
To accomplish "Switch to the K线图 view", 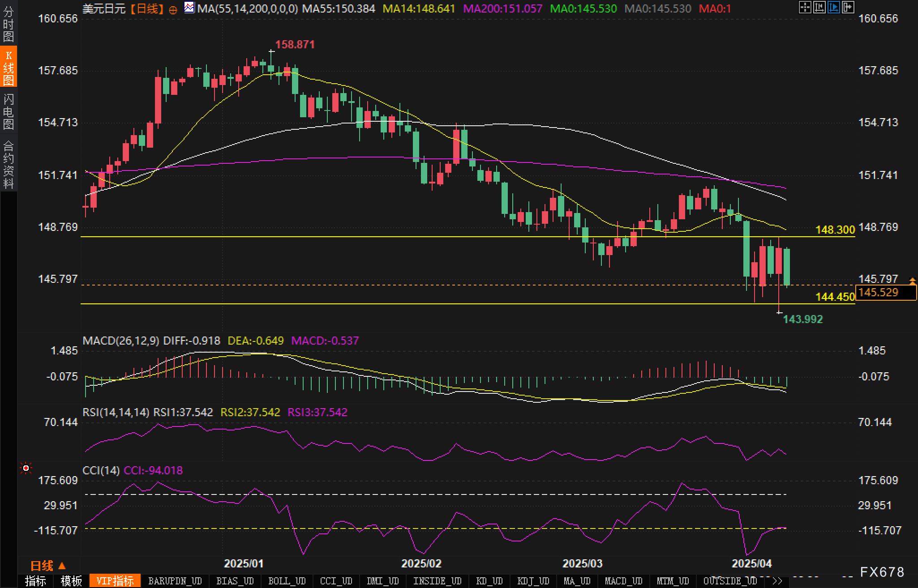I will point(8,67).
